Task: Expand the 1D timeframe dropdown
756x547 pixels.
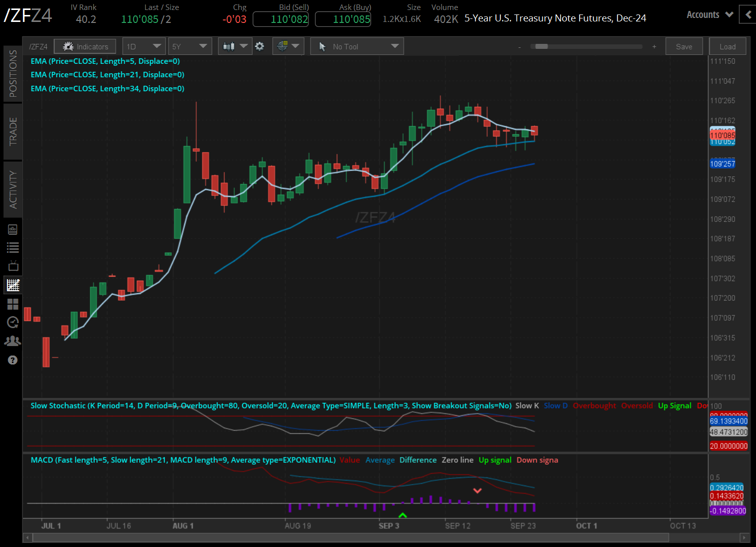Action: tap(144, 46)
